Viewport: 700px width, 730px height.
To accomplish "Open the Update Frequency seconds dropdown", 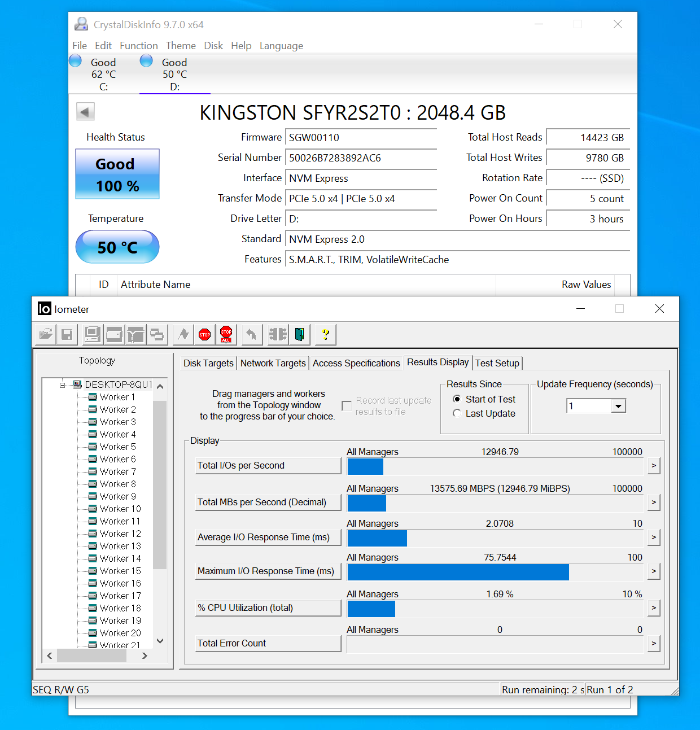I will pyautogui.click(x=619, y=406).
